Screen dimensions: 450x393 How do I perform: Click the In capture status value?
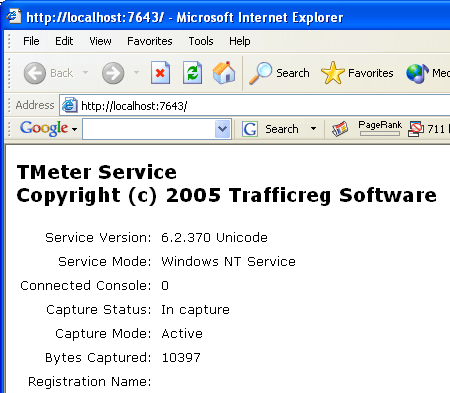[195, 310]
